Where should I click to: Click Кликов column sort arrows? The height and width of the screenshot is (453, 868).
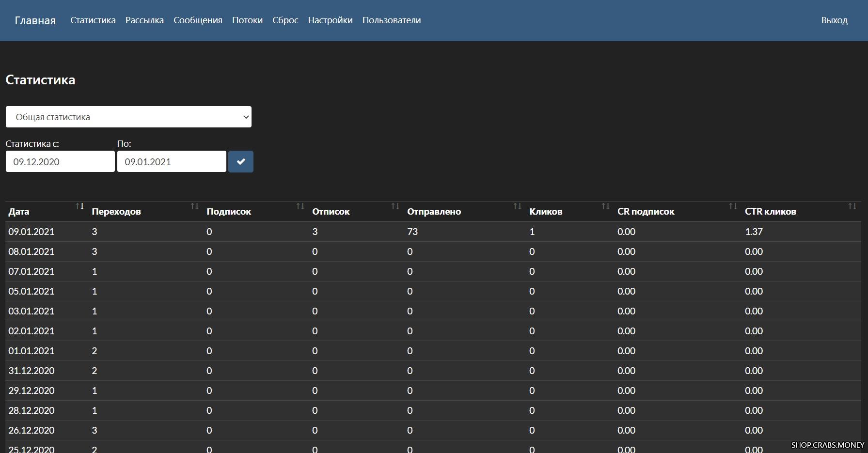pyautogui.click(x=605, y=206)
